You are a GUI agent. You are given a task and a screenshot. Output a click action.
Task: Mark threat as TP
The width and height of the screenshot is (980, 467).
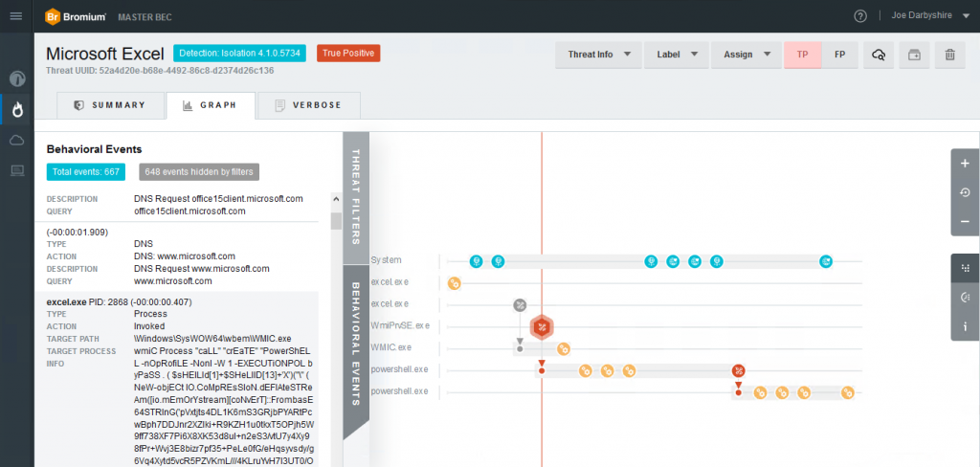[x=803, y=55]
